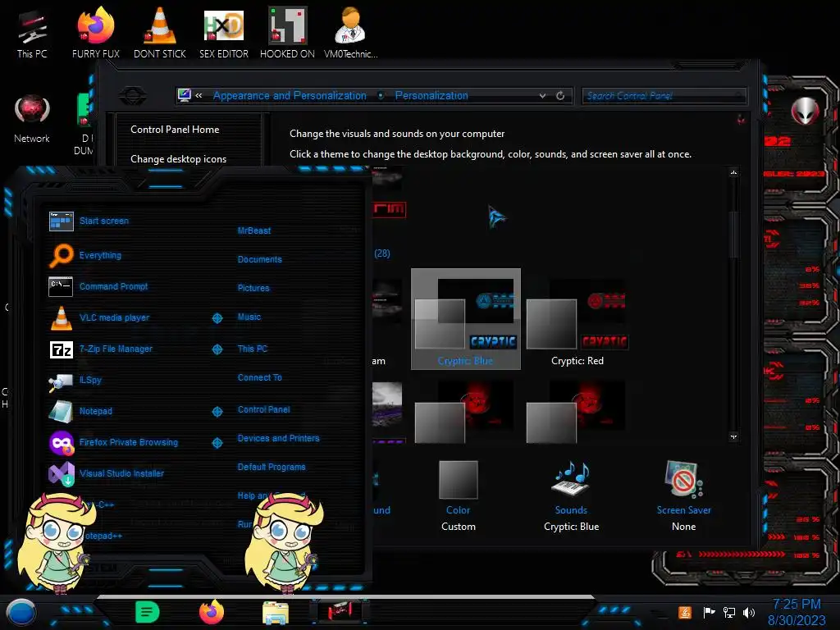Click theme list scrollbar down arrow
The width and height of the screenshot is (840, 630).
coord(733,436)
